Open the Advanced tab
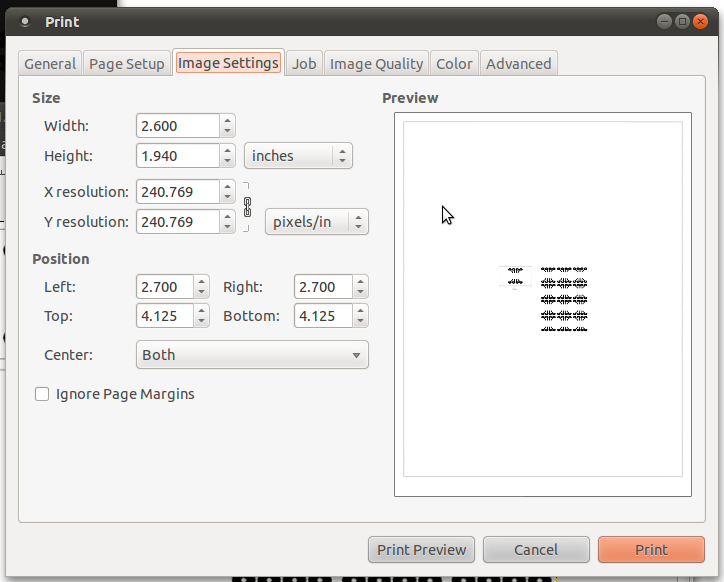Screen dimensions: 724x582 click(x=519, y=64)
